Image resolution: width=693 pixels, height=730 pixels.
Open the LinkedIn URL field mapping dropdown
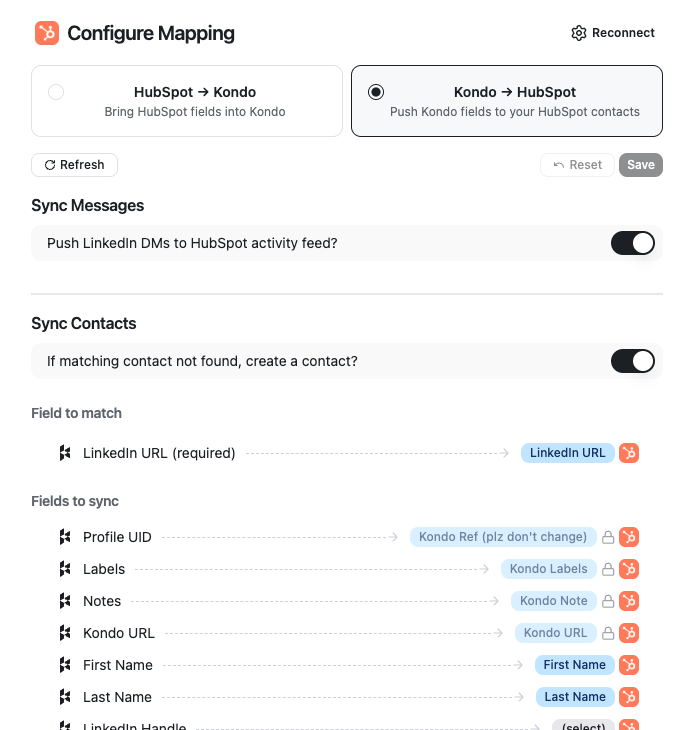(x=567, y=453)
